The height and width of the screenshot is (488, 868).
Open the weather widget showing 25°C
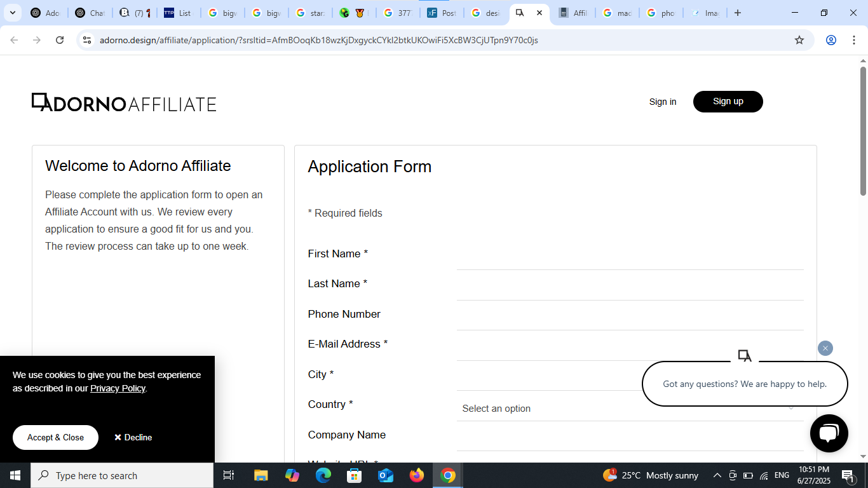pos(650,475)
